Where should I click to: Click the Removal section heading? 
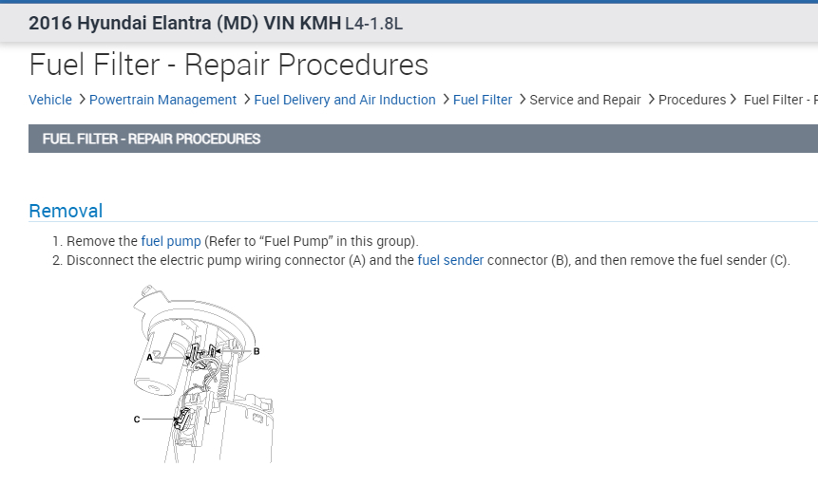[x=66, y=211]
